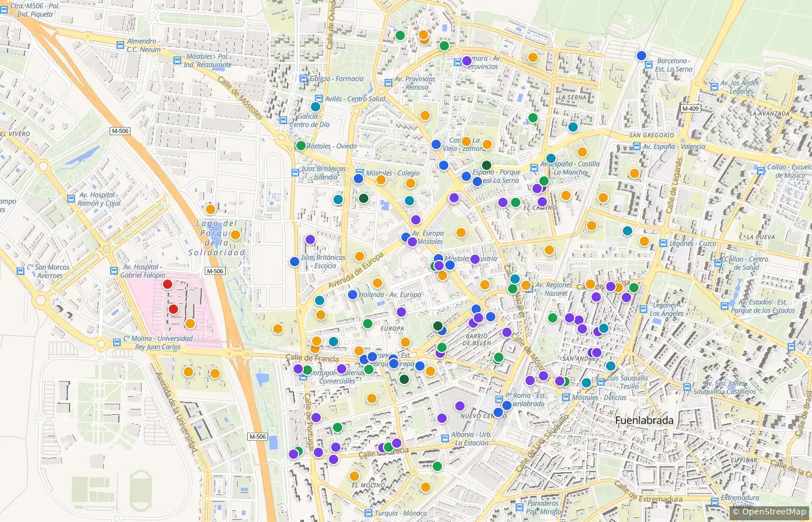Click the upper red marker in the pink zone
The image size is (812, 522).
(x=167, y=284)
